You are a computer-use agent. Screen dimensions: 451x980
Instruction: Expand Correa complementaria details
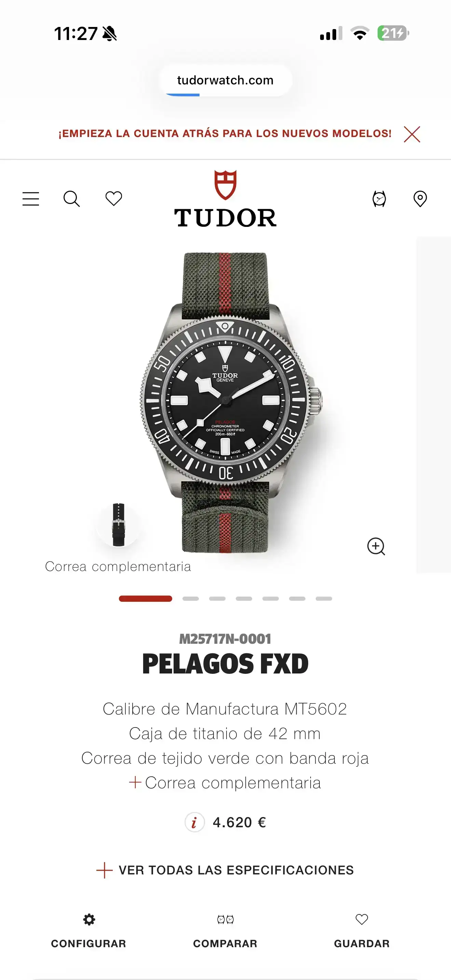(x=225, y=782)
